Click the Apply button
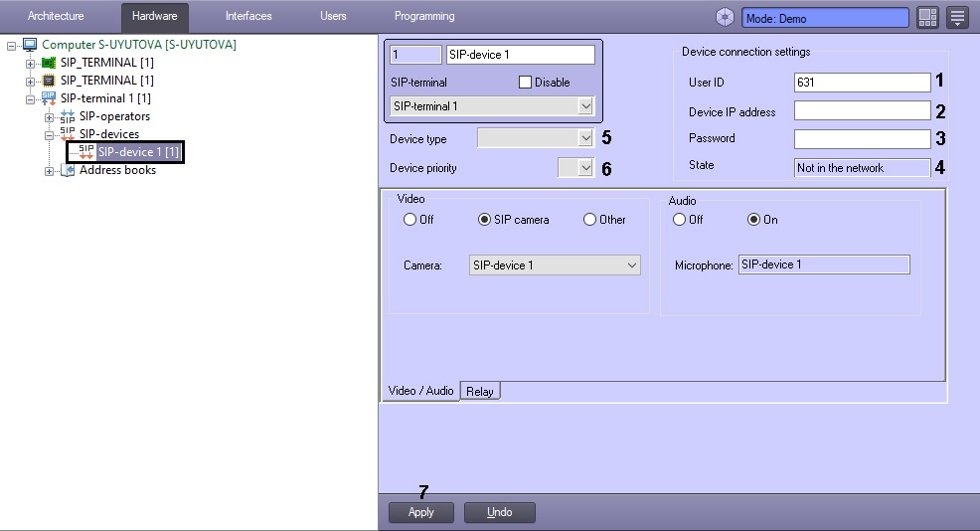 coord(421,512)
